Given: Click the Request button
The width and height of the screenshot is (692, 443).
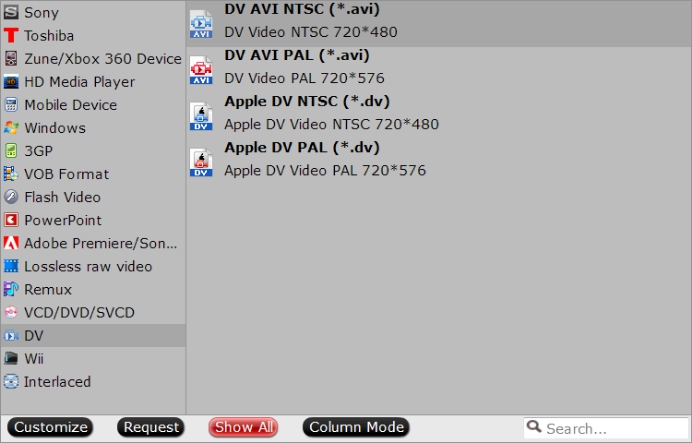Looking at the screenshot, I should [151, 427].
